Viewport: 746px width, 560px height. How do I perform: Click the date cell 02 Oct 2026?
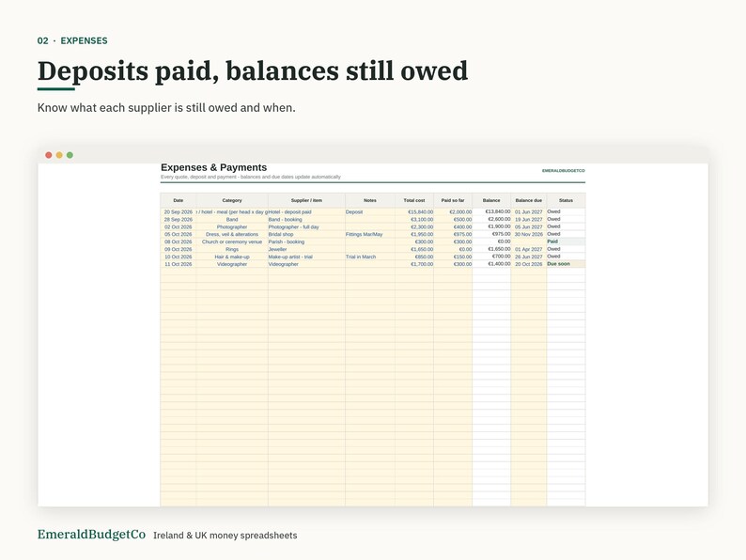click(x=179, y=227)
